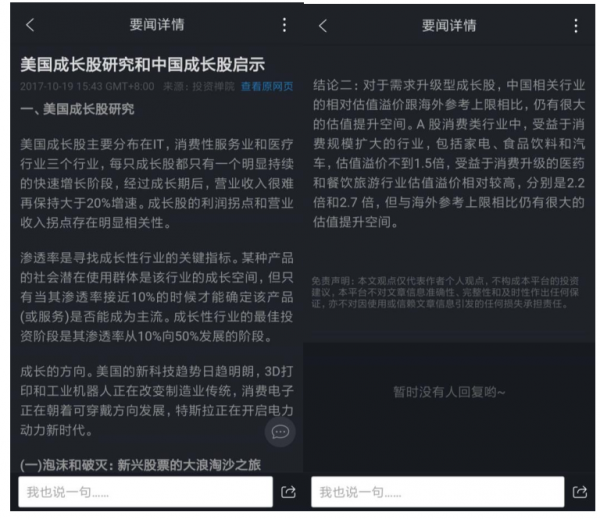
Task: Tap the 来源: 投资禅院 source text
Action: point(199,86)
